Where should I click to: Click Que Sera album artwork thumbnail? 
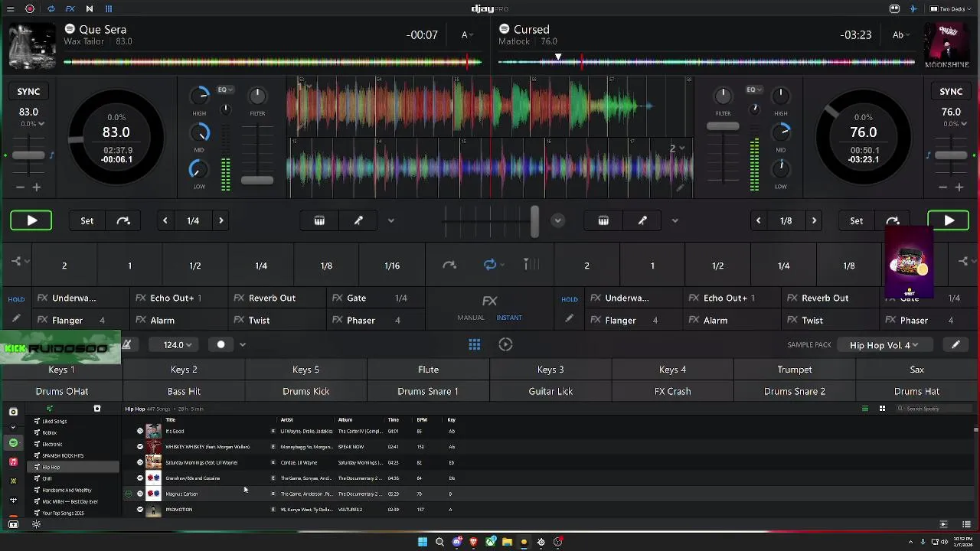click(x=31, y=45)
